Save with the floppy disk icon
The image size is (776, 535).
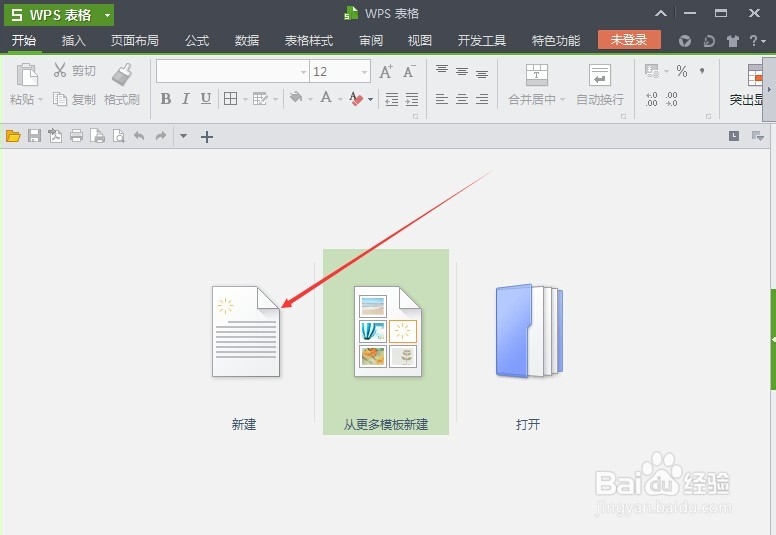point(34,136)
